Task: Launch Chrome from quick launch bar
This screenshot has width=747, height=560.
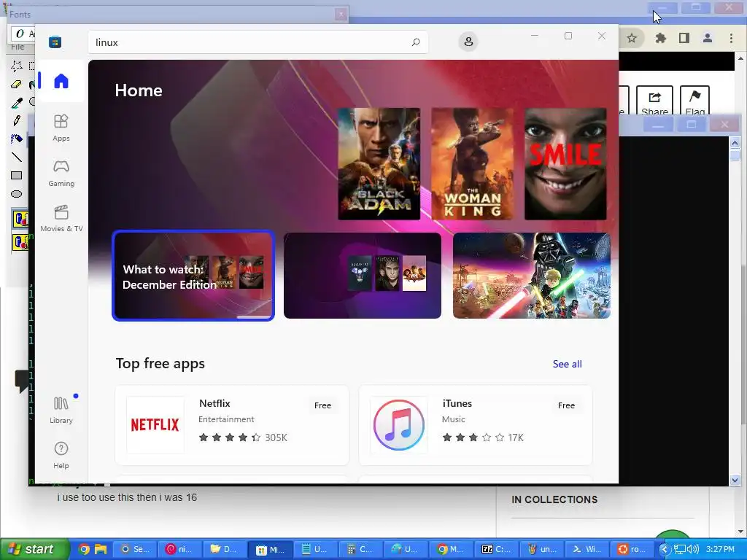Action: pos(84,549)
